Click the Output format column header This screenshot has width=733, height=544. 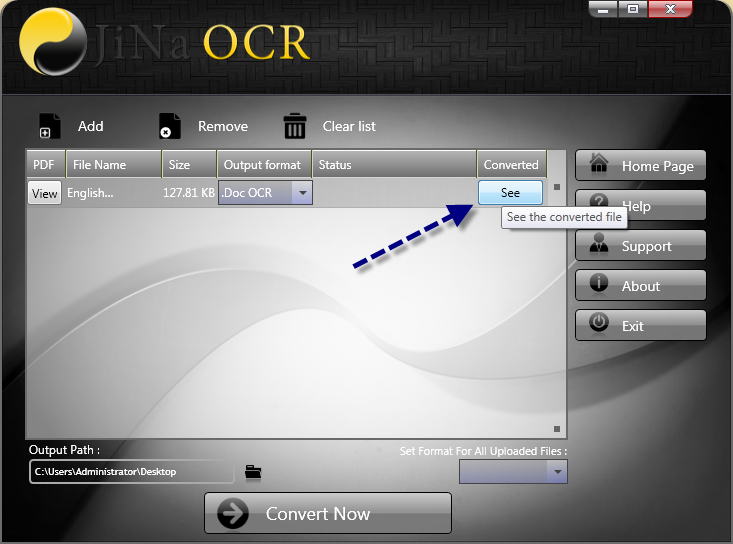click(x=264, y=165)
